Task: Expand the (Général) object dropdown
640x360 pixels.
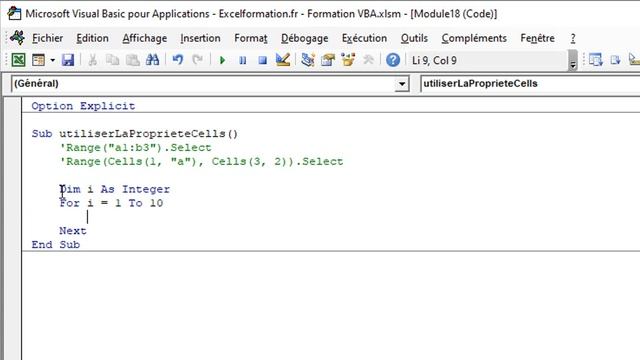Action: click(402, 84)
